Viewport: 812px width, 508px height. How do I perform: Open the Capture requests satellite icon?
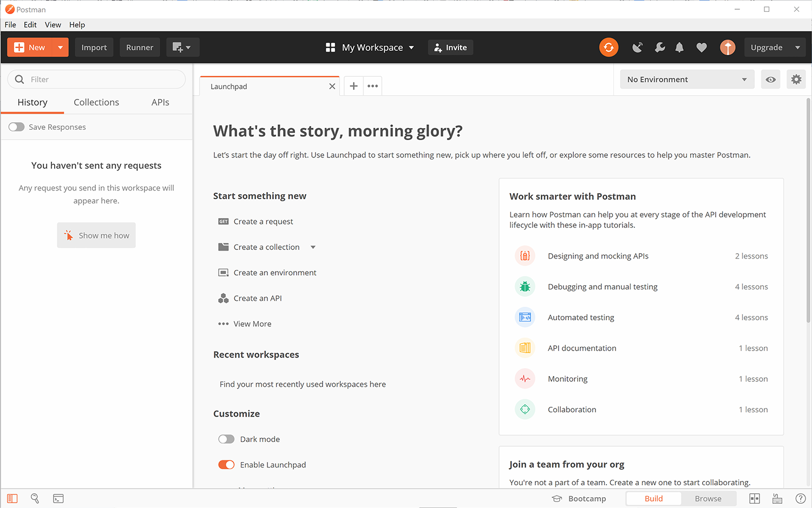(x=637, y=47)
